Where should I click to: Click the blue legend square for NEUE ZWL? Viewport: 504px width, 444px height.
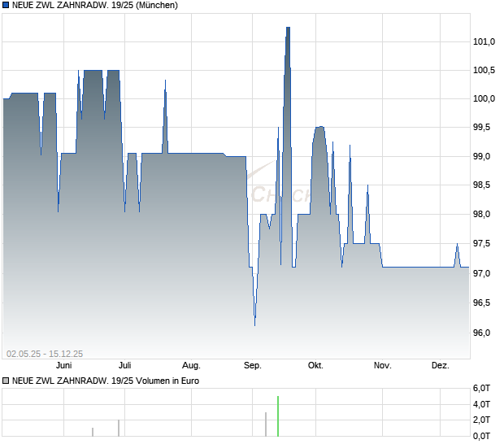point(6,5)
